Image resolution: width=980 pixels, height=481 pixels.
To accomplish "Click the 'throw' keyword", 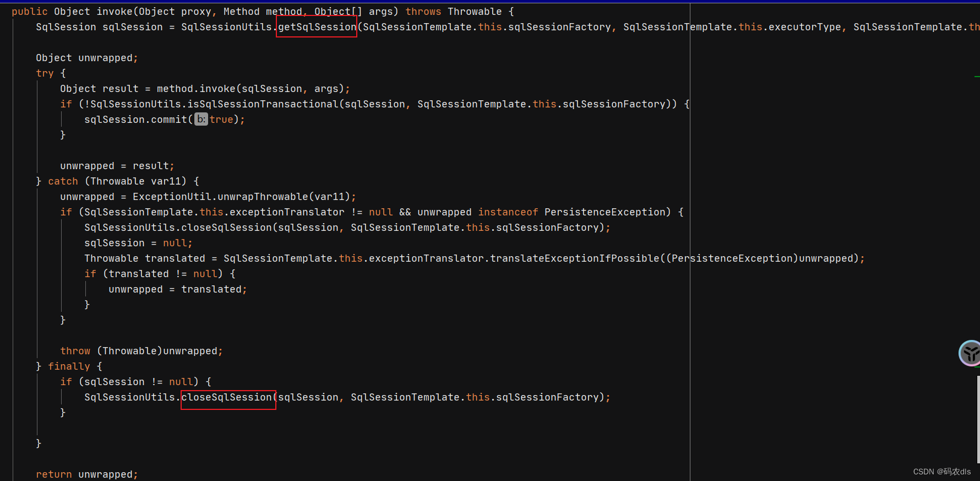I will 75,351.
